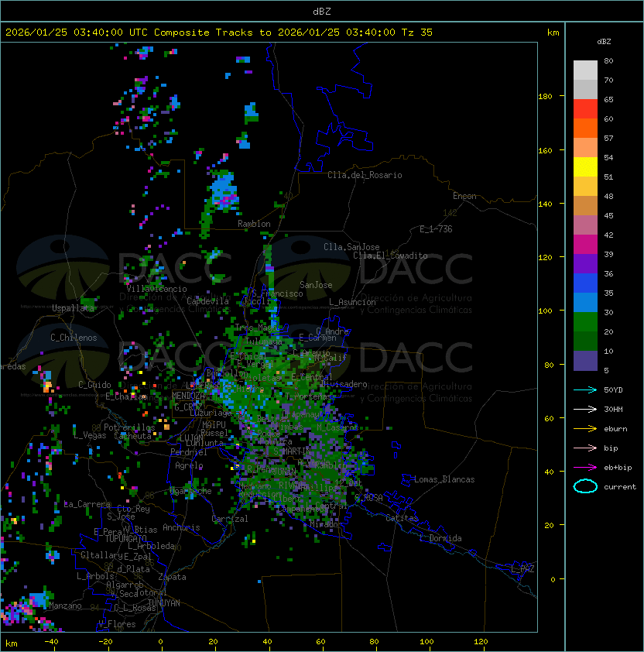
Task: Click the cyan 50YD arrow in legend
Action: click(x=585, y=390)
